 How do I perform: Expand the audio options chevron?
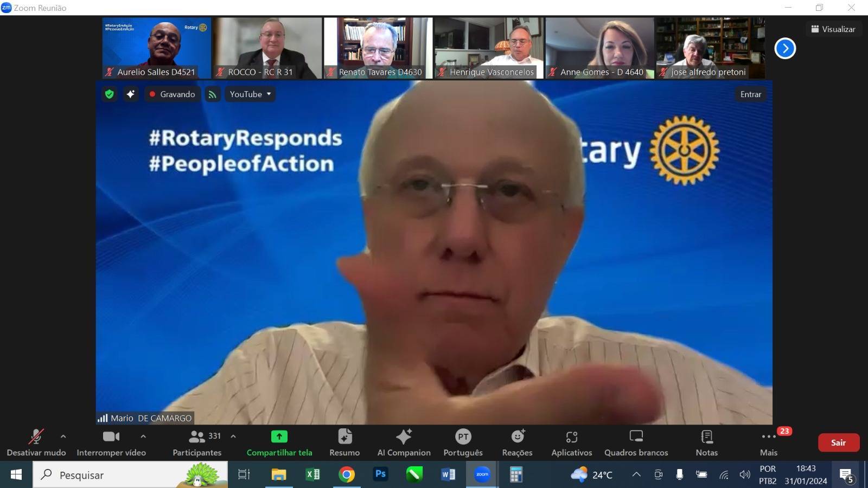tap(63, 436)
